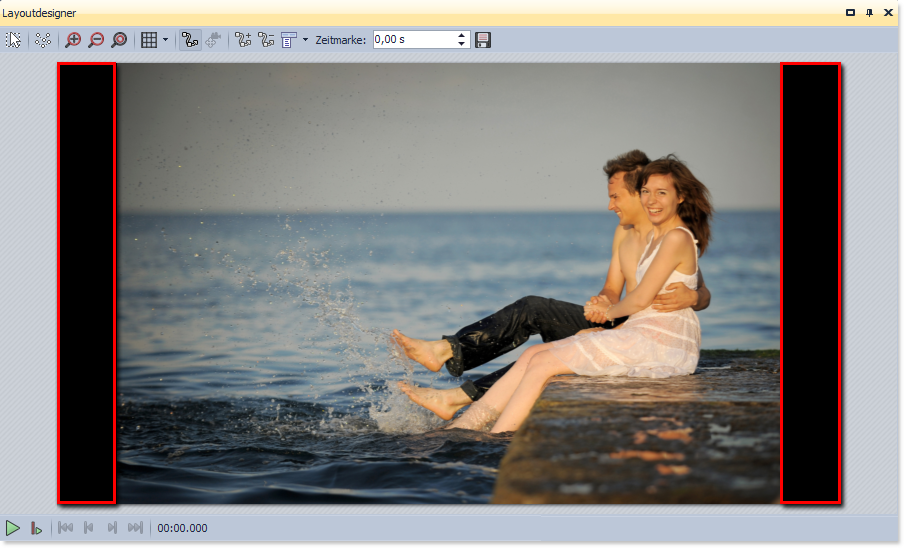Click the scattered-points tool icon
906x549 pixels.
[43, 40]
